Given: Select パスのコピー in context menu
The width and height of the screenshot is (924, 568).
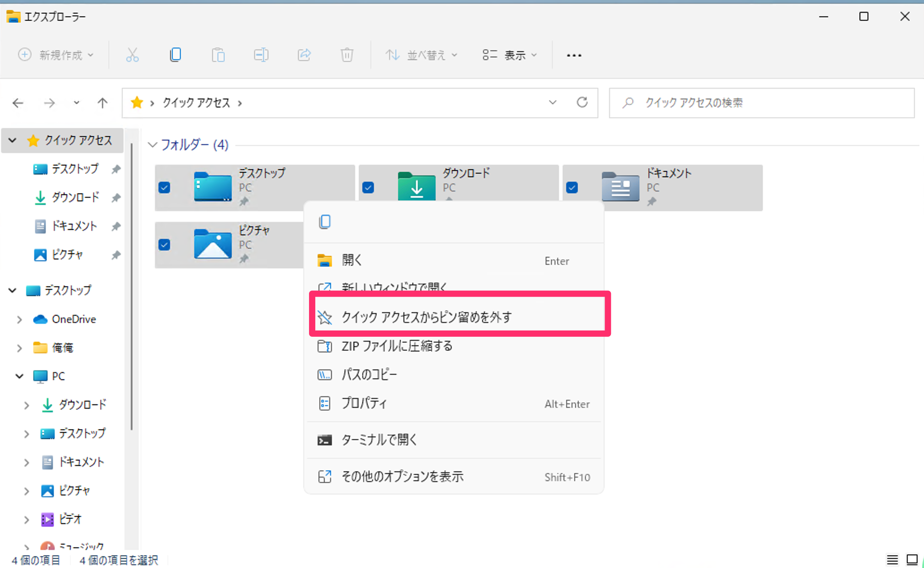Looking at the screenshot, I should [454, 375].
